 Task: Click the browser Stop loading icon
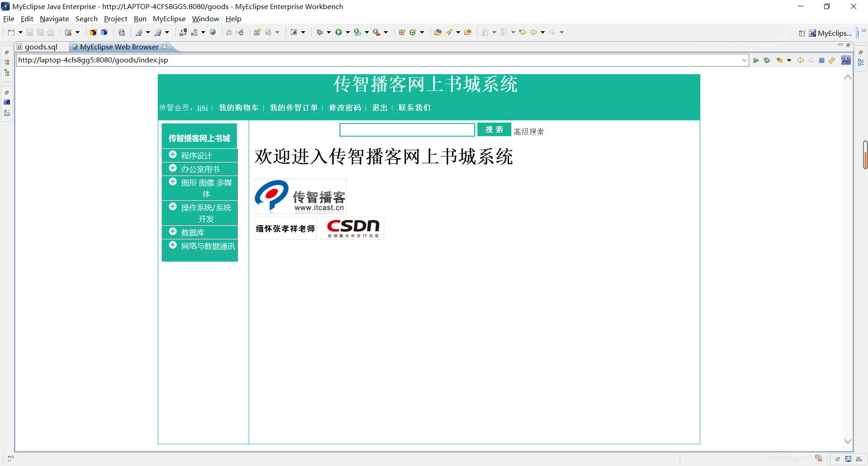pyautogui.click(x=821, y=60)
